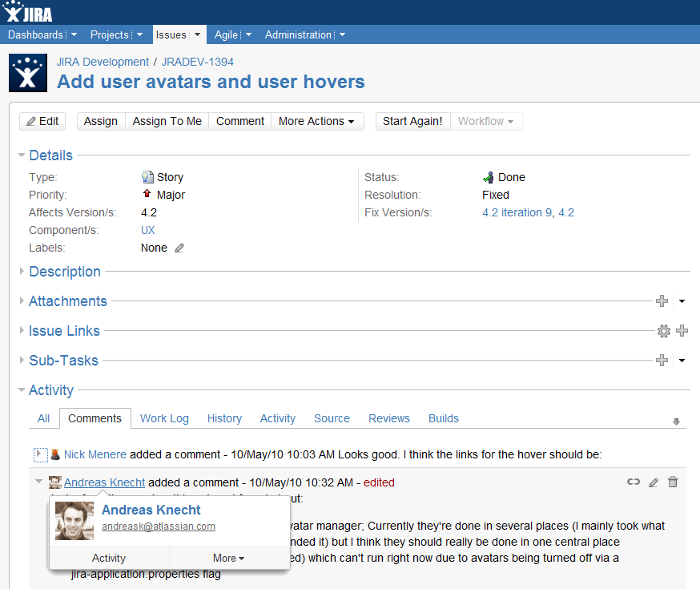Edit Andreas Knecht's comment pencil icon
The height and width of the screenshot is (589, 700).
point(653,482)
